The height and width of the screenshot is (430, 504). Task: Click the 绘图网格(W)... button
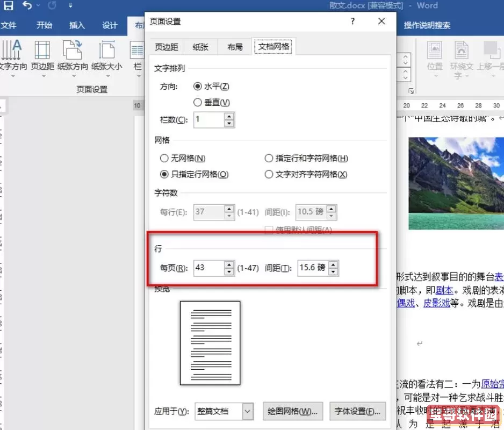pos(292,411)
